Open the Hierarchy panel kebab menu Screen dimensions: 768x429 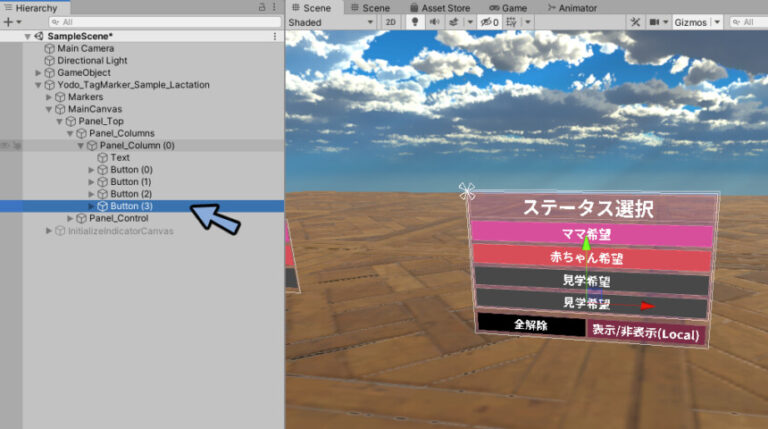(x=274, y=7)
